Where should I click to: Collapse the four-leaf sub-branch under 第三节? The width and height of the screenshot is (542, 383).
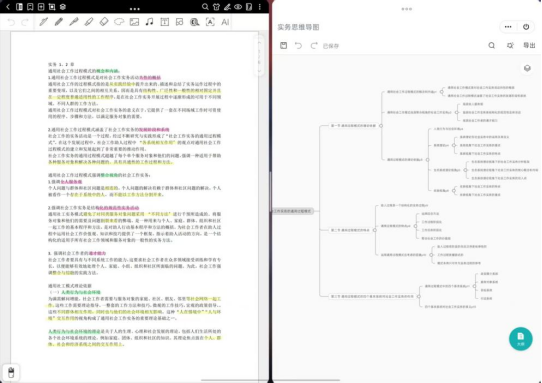474,286
